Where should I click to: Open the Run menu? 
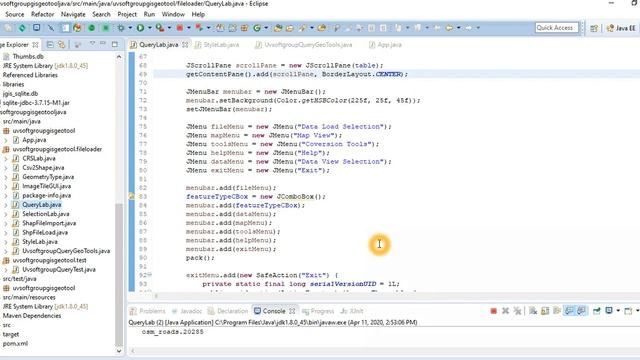click(x=149, y=14)
